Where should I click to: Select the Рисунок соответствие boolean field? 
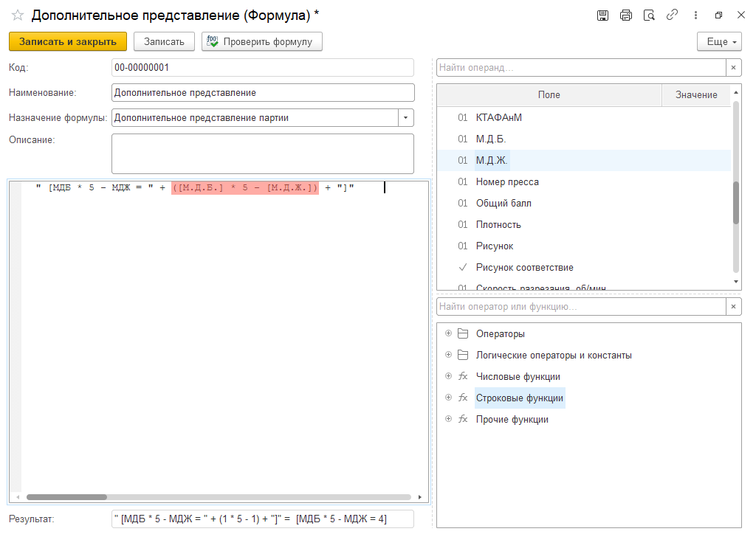pos(524,267)
